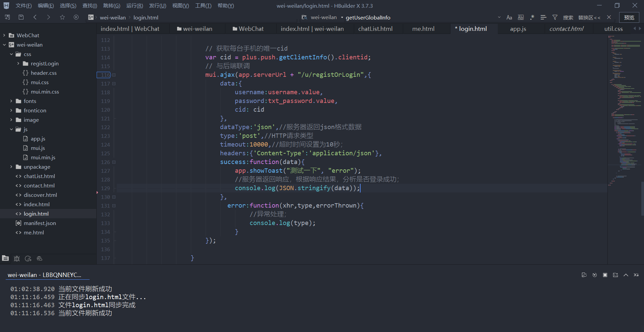
Task: Click the run play icon in toolbar
Action: [x=76, y=17]
